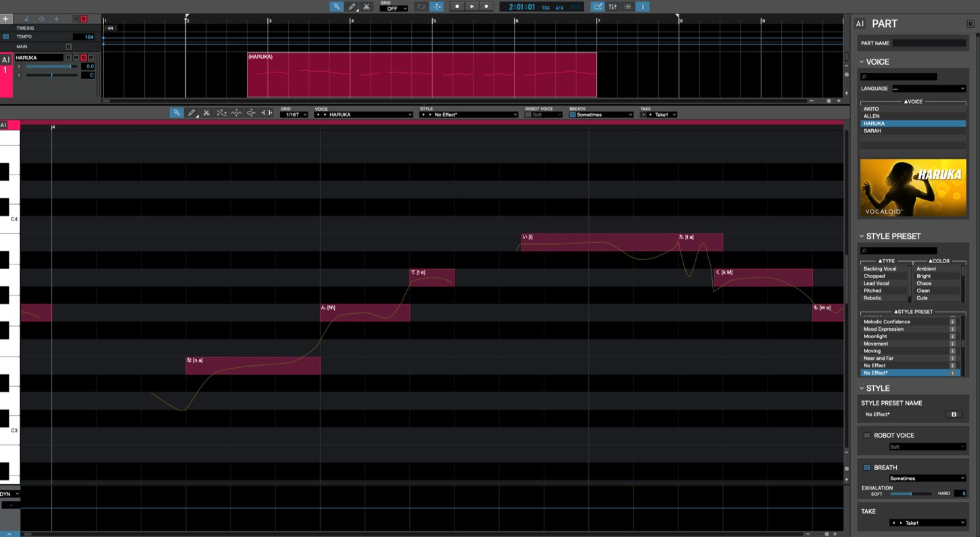
Task: Select ALLEN in the voice list
Action: point(913,116)
